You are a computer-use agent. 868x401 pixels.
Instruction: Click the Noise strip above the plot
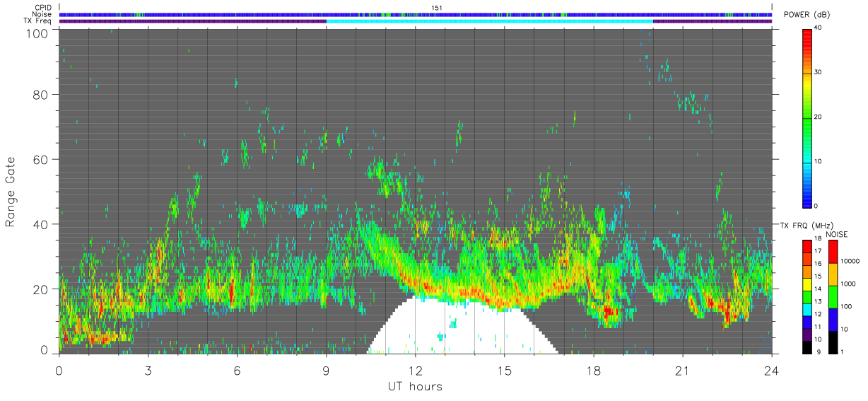click(x=416, y=14)
